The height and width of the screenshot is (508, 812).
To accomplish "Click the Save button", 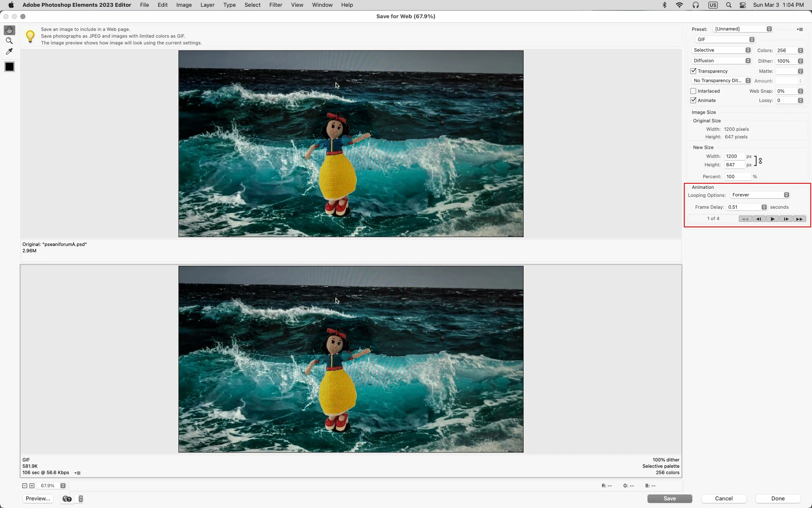I will pos(669,498).
